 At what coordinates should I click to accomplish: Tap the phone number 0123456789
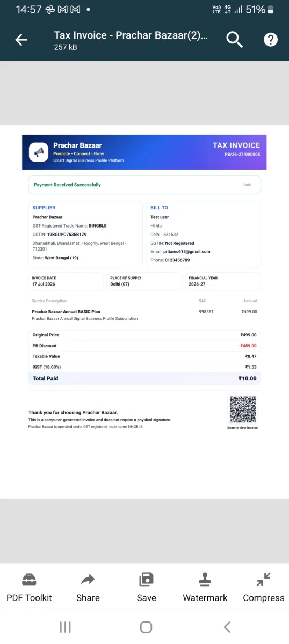click(x=177, y=260)
